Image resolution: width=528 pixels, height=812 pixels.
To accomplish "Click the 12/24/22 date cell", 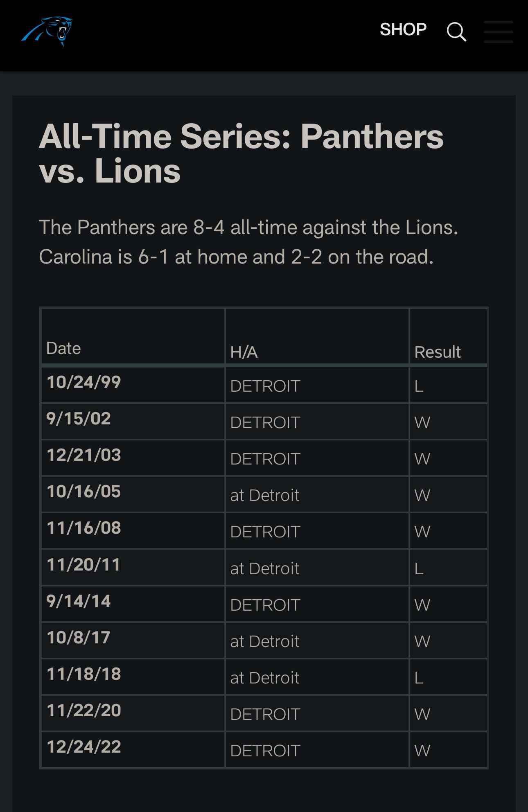I will pyautogui.click(x=83, y=747).
